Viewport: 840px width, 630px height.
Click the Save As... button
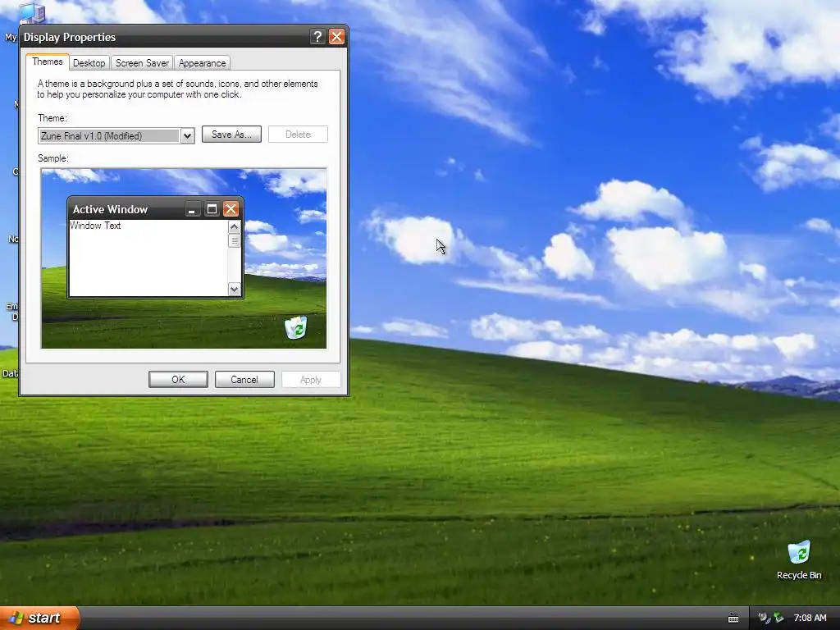pyautogui.click(x=231, y=135)
